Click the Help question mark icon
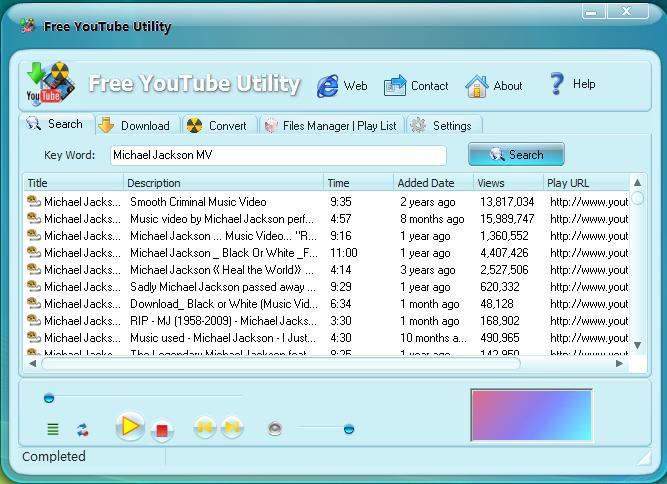667x484 pixels. pyautogui.click(x=557, y=83)
